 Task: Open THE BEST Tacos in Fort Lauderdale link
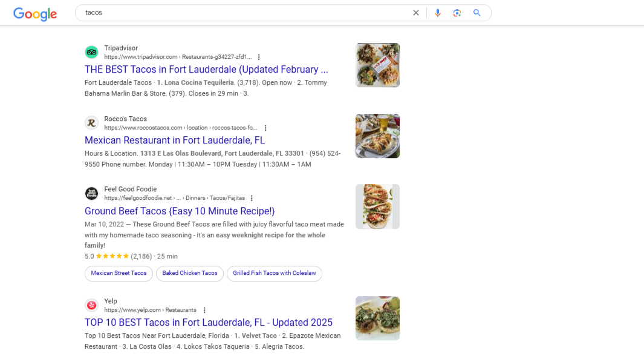[x=206, y=70]
